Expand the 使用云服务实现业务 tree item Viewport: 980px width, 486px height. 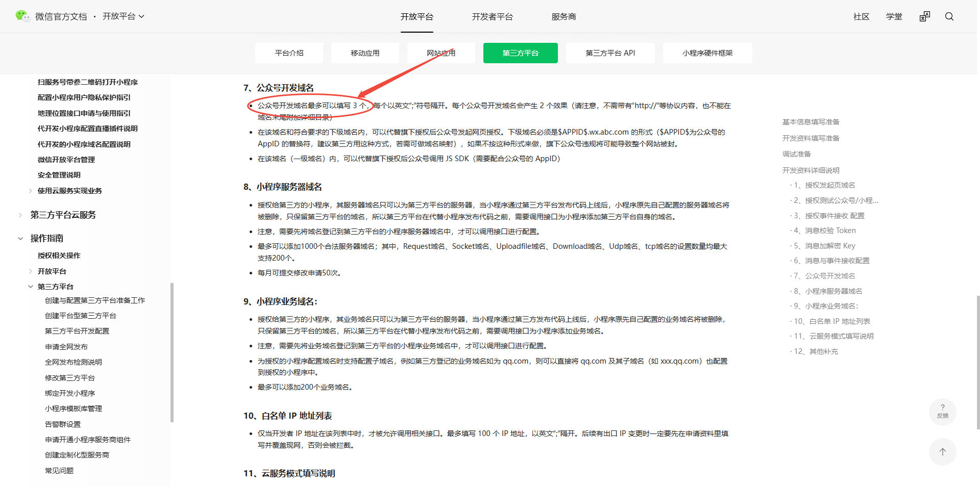(x=31, y=191)
